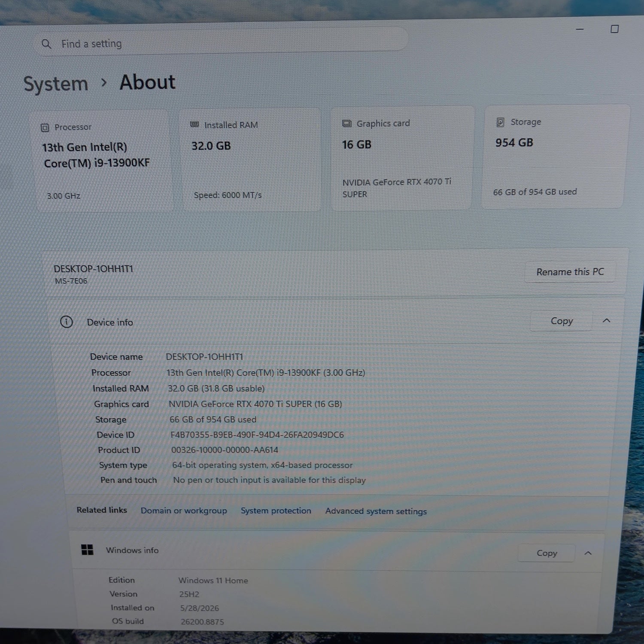Click the 32.0 GB (31.8 GB usable) value
The width and height of the screenshot is (644, 644).
pyautogui.click(x=216, y=389)
